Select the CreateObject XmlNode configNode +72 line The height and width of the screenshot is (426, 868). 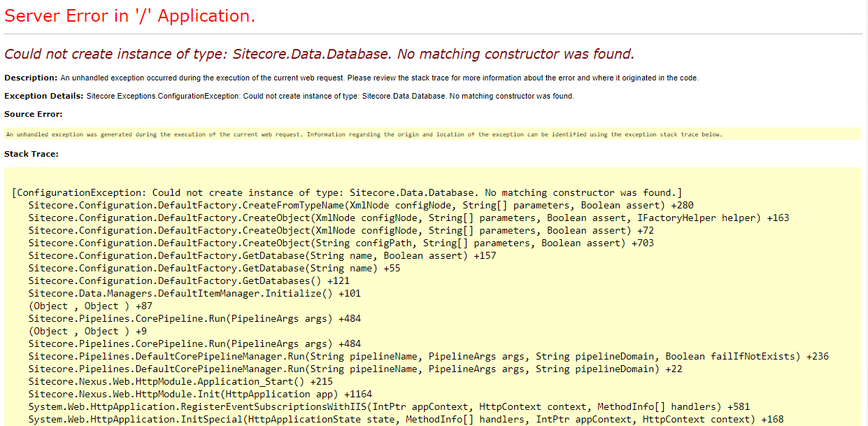(x=341, y=230)
